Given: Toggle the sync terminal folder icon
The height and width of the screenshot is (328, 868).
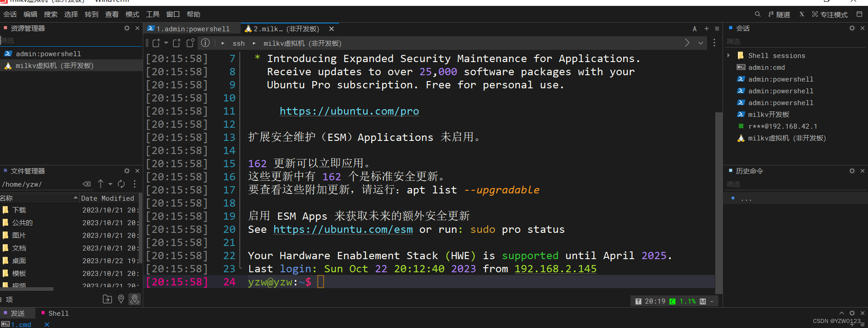Looking at the screenshot, I should 135,299.
